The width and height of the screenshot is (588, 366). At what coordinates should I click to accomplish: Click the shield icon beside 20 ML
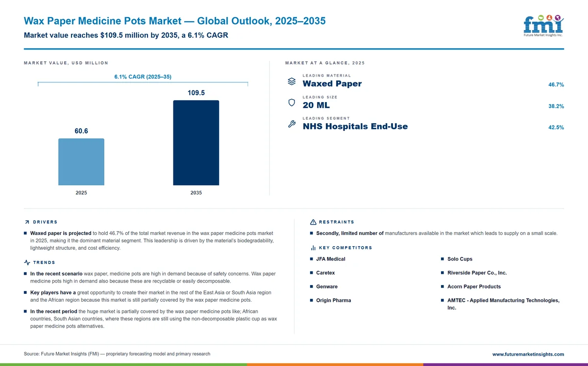tap(292, 103)
